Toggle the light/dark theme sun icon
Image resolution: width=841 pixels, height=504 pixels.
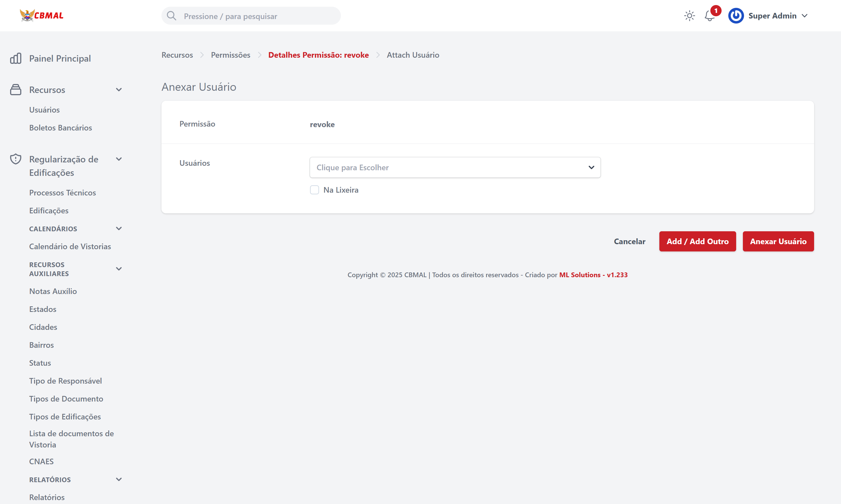pos(689,16)
